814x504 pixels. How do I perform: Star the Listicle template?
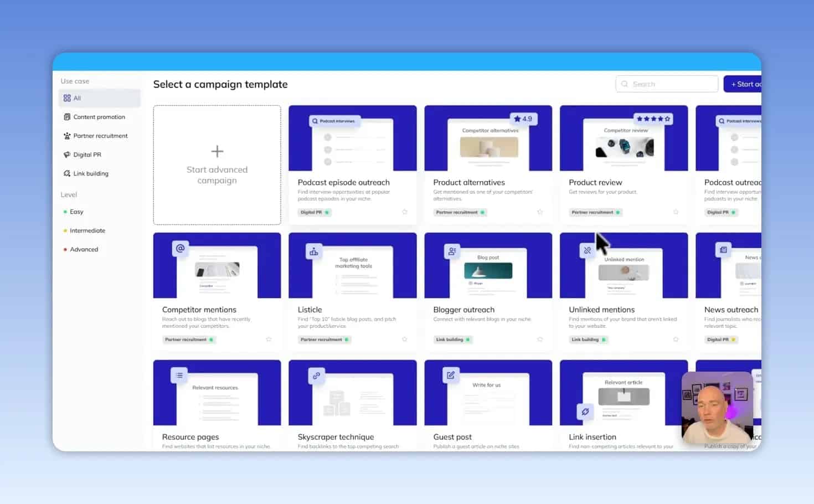click(x=405, y=340)
